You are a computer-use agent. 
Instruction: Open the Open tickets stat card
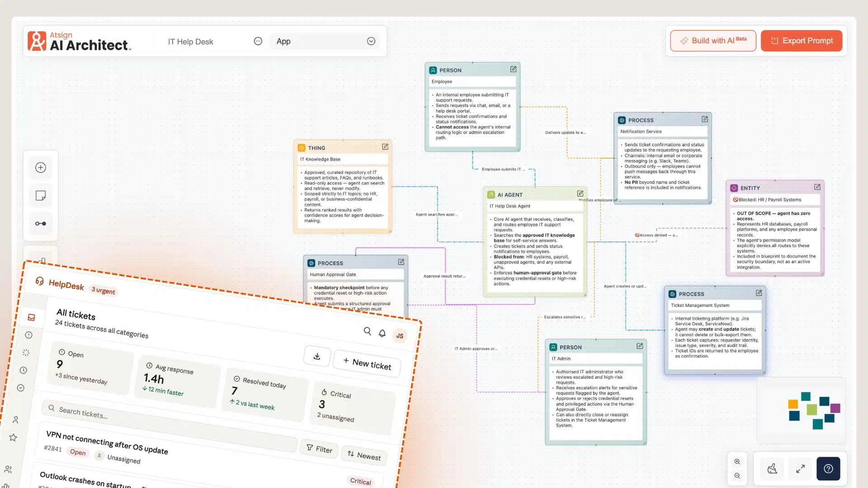[91, 367]
